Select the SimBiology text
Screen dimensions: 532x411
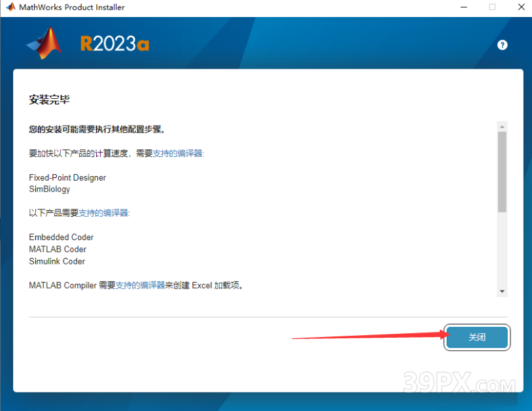click(50, 189)
